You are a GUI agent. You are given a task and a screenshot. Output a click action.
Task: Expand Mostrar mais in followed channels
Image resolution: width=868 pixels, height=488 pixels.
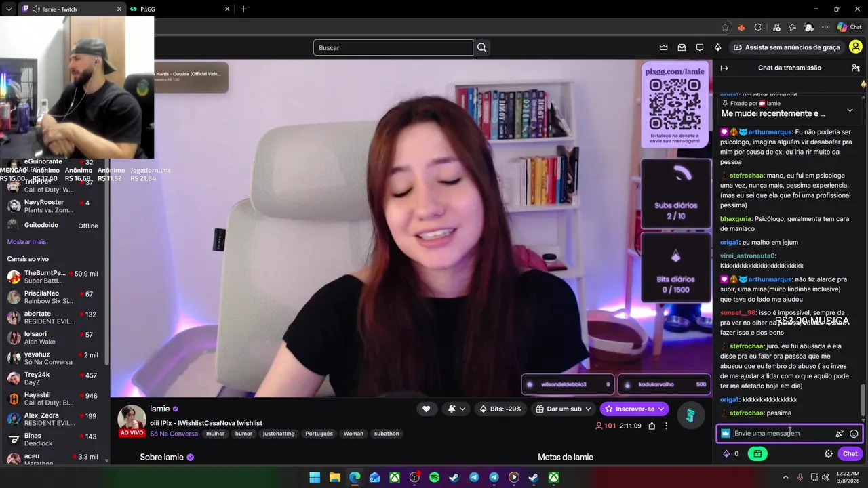(26, 242)
